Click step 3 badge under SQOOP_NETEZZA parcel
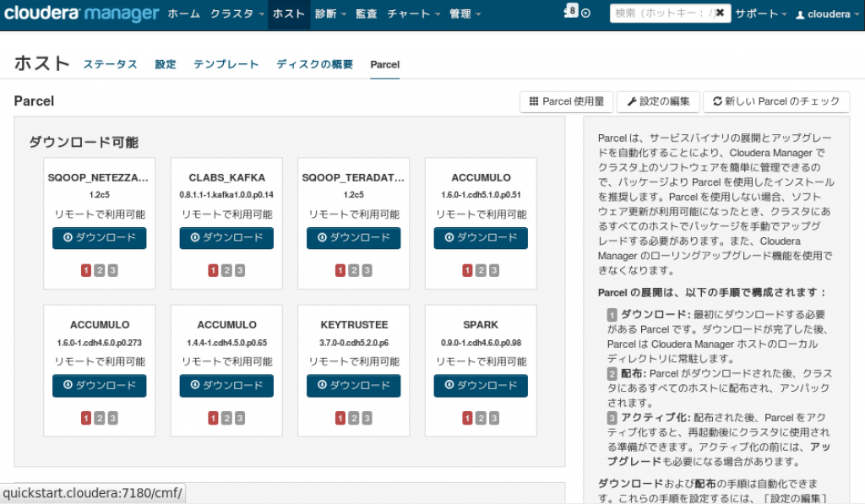This screenshot has width=865, height=504. tap(112, 270)
